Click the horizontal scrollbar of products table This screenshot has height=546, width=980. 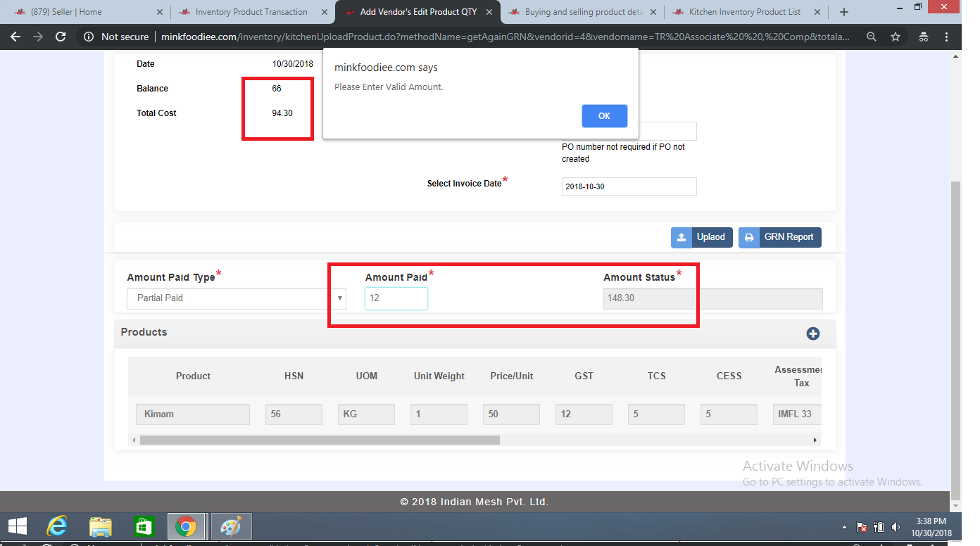click(x=320, y=440)
